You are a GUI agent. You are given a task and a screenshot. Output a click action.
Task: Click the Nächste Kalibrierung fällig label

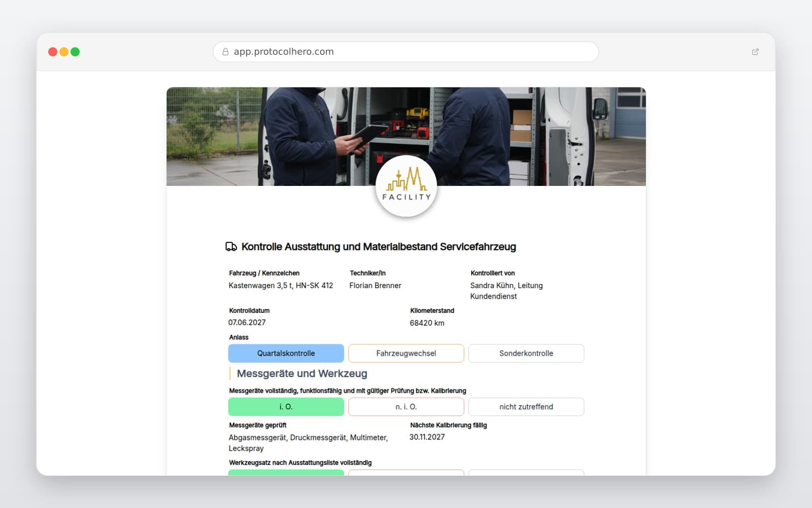pyautogui.click(x=449, y=425)
